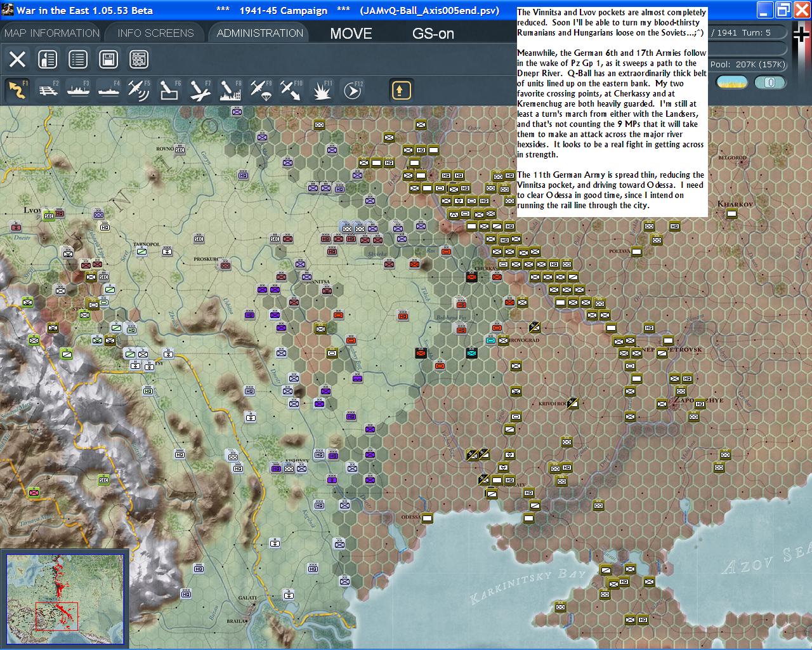812x650 pixels.
Task: Click the Tarnopol city label on map
Action: tap(147, 244)
